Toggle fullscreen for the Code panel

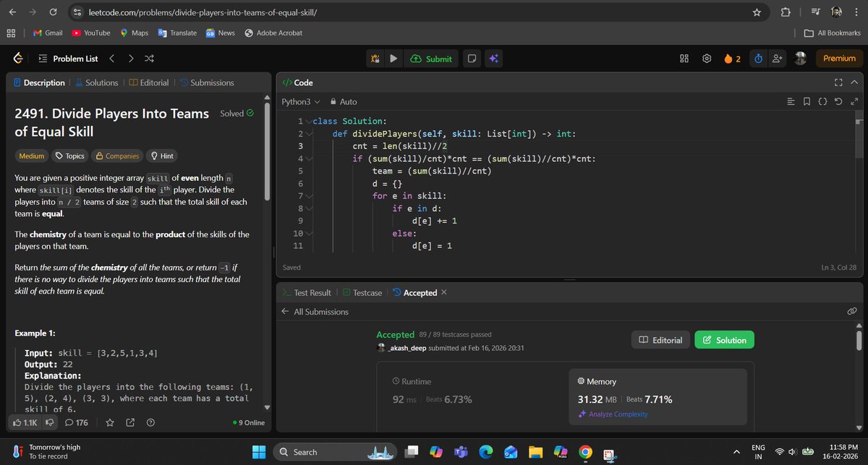(x=838, y=83)
